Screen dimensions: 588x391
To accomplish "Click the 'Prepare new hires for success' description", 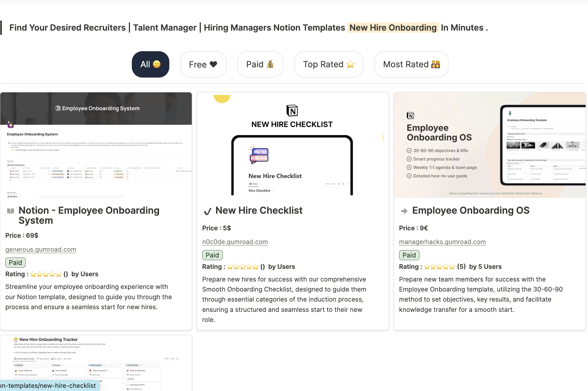I will (x=284, y=299).
